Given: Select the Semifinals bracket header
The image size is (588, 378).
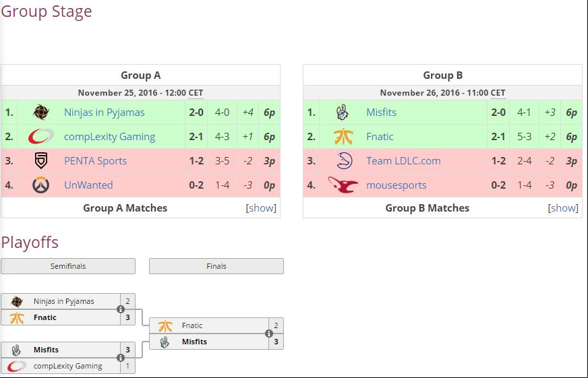Looking at the screenshot, I should 68,266.
